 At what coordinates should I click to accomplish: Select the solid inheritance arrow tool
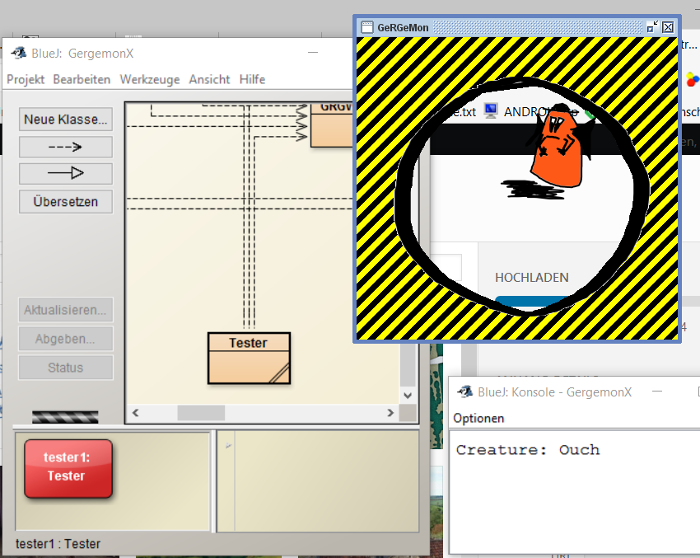tap(65, 173)
